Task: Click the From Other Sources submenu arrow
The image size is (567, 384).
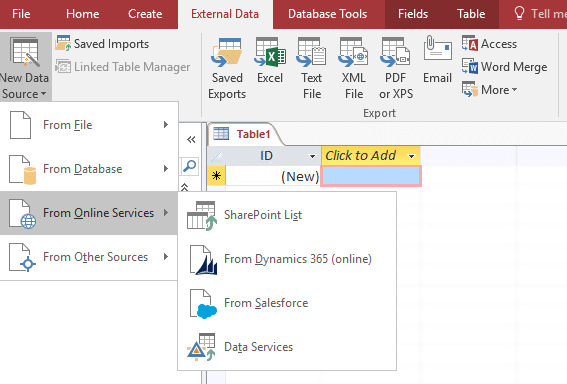Action: (166, 257)
